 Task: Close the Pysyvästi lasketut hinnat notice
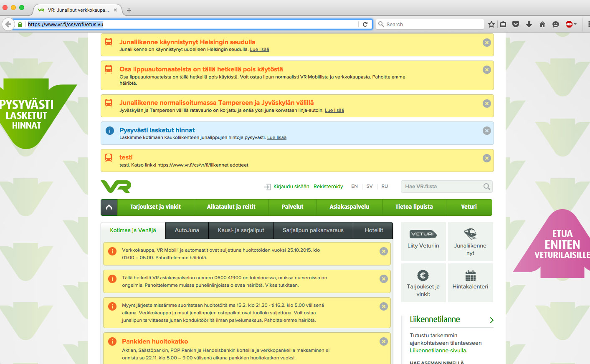click(487, 131)
